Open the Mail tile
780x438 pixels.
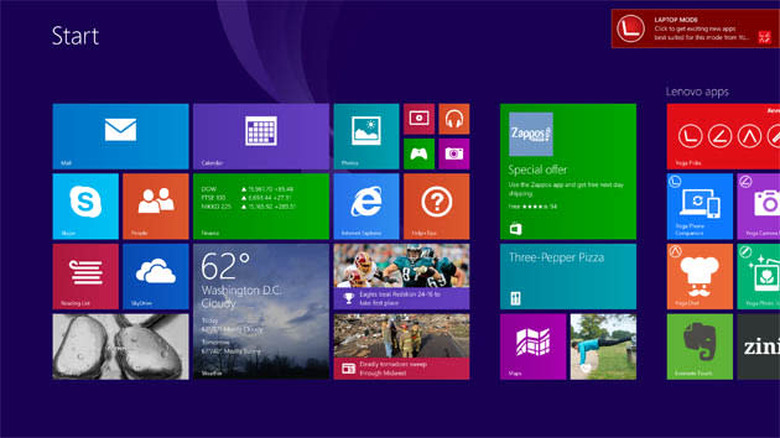tap(120, 136)
